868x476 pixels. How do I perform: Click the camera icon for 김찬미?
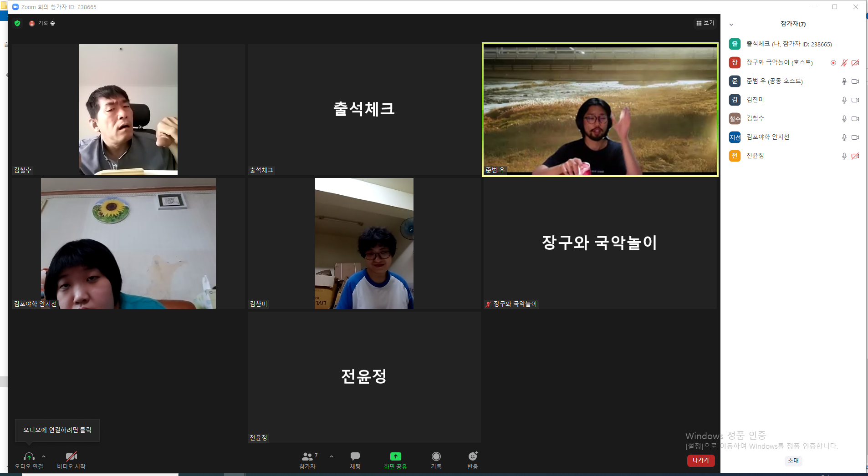click(855, 100)
